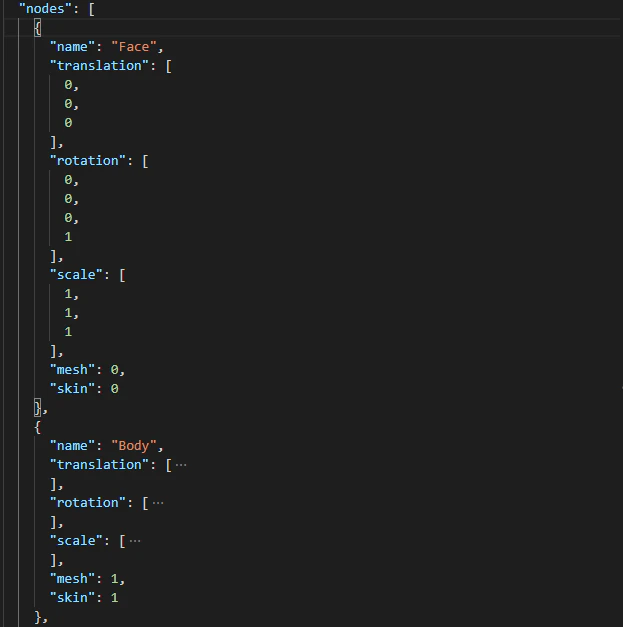Click the last 0 without comma in Face translation
Screen dimensions: 623x627
coord(68,122)
